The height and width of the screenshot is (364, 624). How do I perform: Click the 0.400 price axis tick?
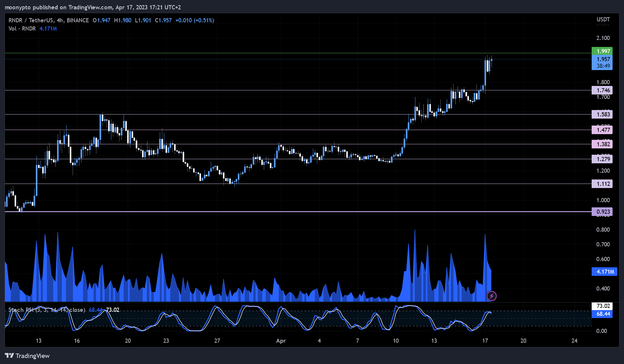click(603, 289)
